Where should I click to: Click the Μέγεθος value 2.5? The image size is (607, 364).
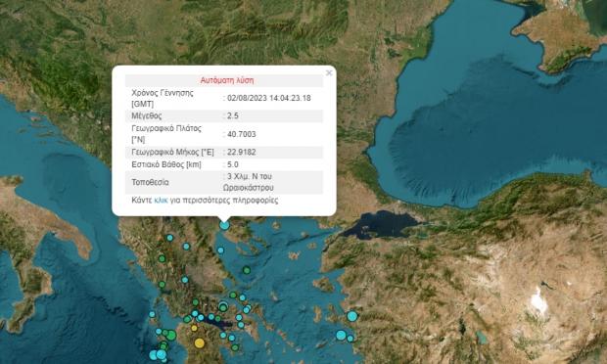[233, 115]
